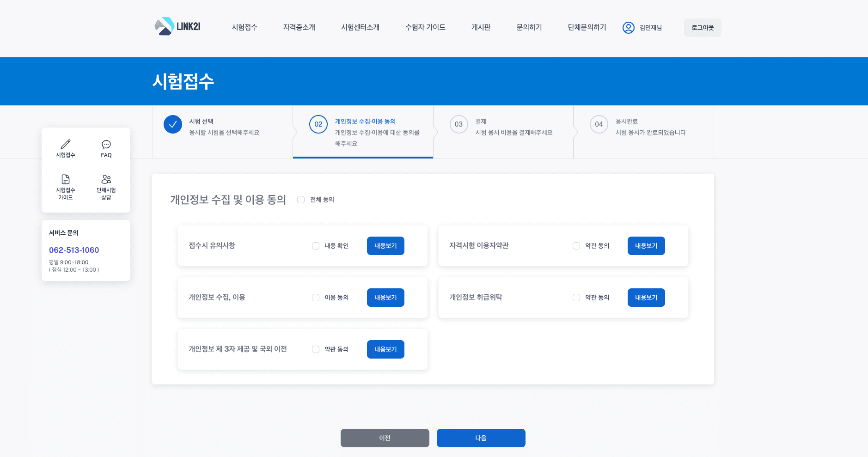
Task: Open the 자격증소개 menu
Action: tap(299, 27)
